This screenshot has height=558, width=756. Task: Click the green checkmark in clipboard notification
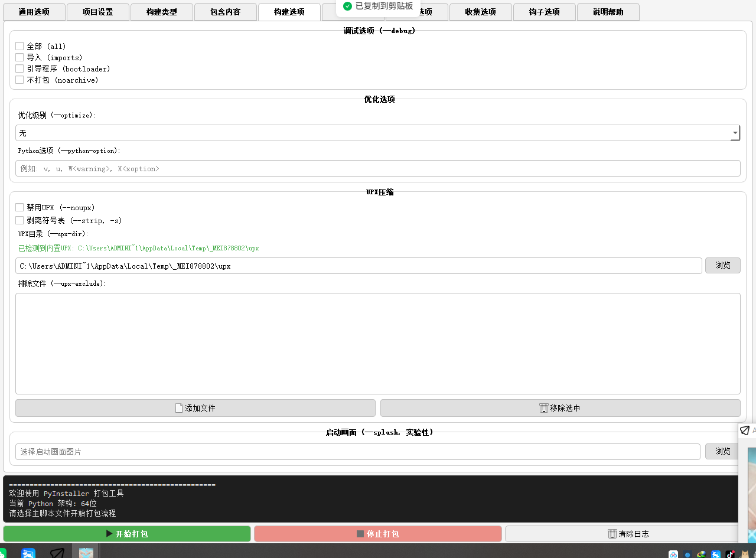coord(347,6)
